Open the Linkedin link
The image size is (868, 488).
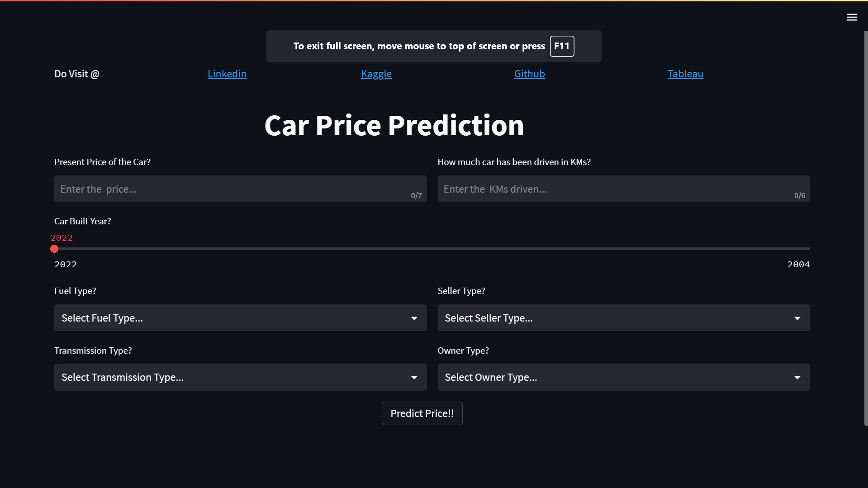click(x=227, y=74)
